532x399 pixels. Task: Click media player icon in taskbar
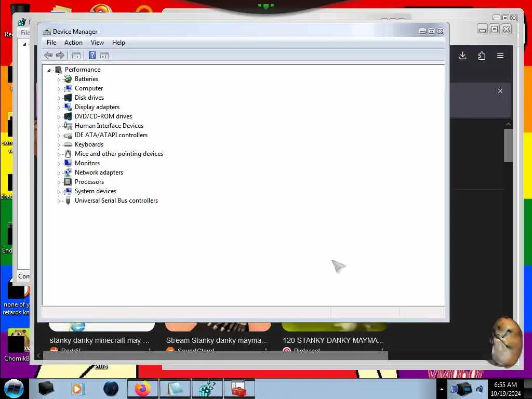coord(78,389)
